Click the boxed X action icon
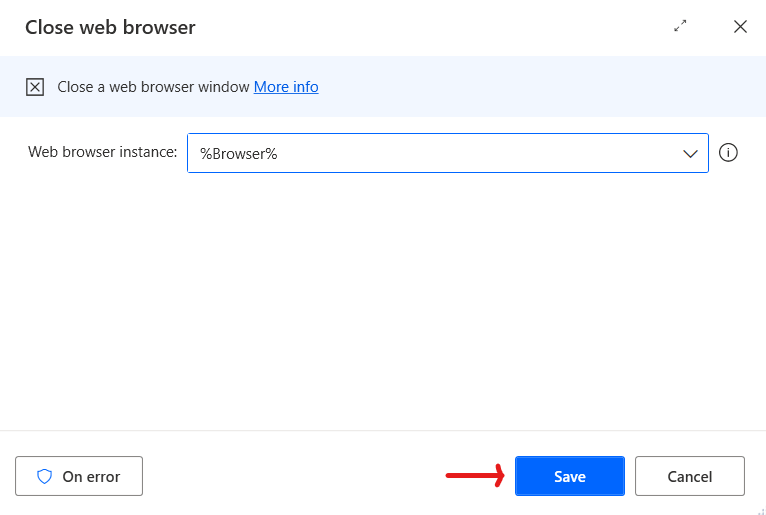766x515 pixels. coord(35,87)
